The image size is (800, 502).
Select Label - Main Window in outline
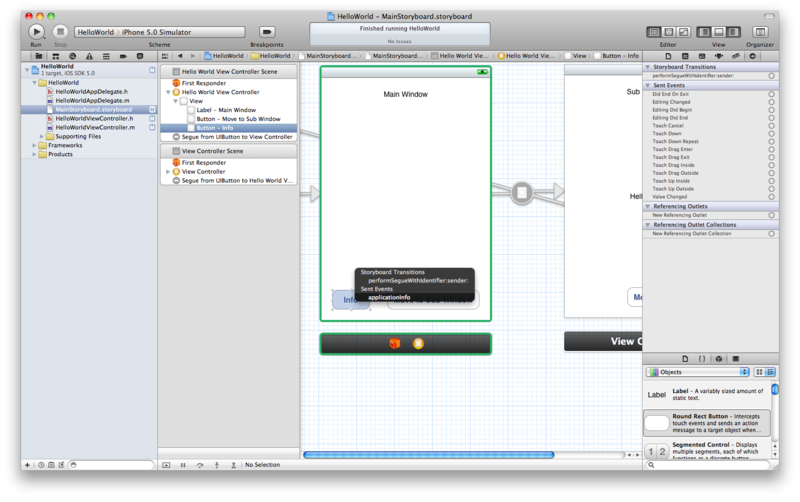pyautogui.click(x=226, y=110)
